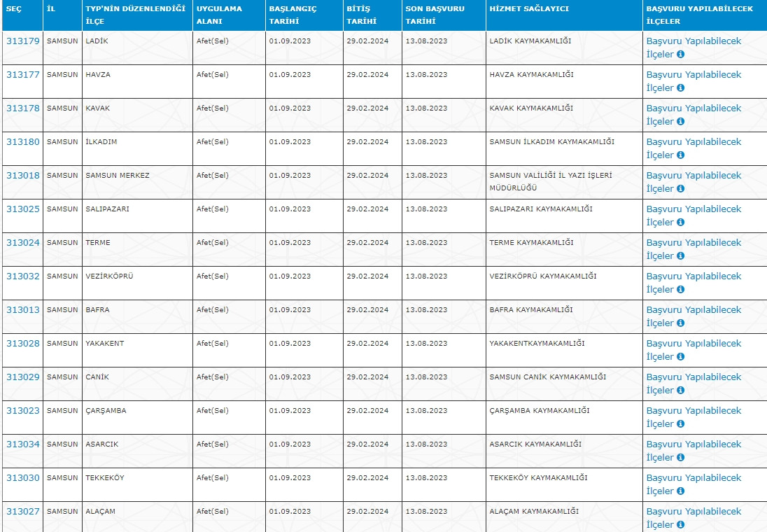Click the info icon for Asarcık
767x532 pixels.
(x=680, y=458)
